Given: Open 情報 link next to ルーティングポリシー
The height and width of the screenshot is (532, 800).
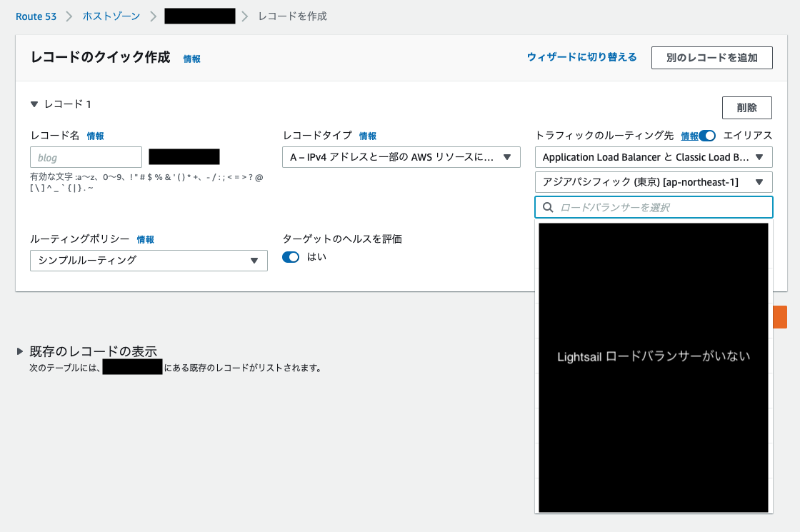Looking at the screenshot, I should (x=146, y=240).
